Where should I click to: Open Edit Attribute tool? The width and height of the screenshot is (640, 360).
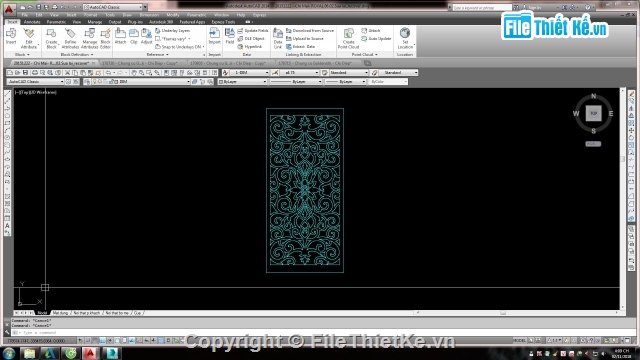point(29,38)
